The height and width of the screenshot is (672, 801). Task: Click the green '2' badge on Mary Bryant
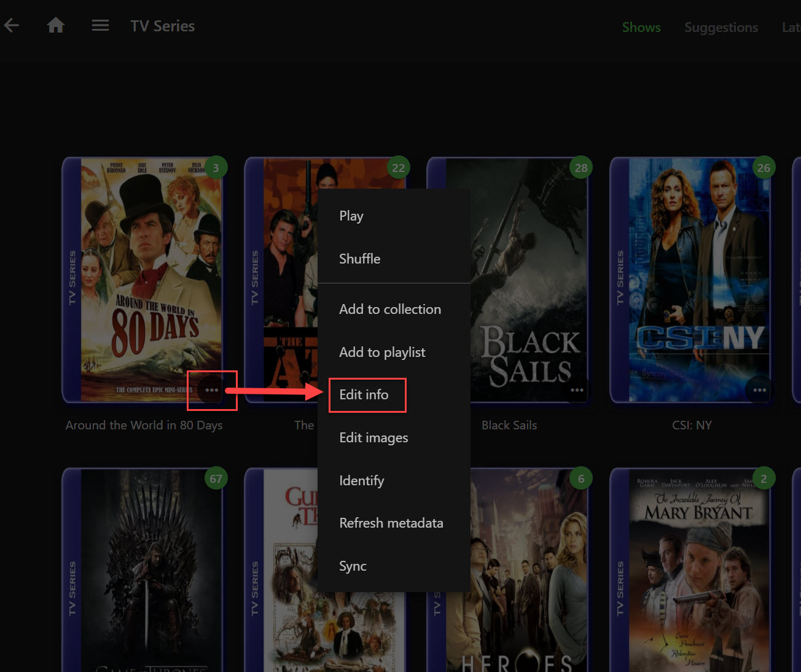pyautogui.click(x=764, y=479)
